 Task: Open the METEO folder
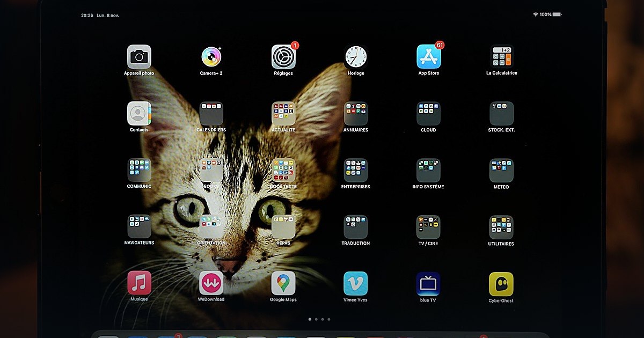click(x=501, y=170)
